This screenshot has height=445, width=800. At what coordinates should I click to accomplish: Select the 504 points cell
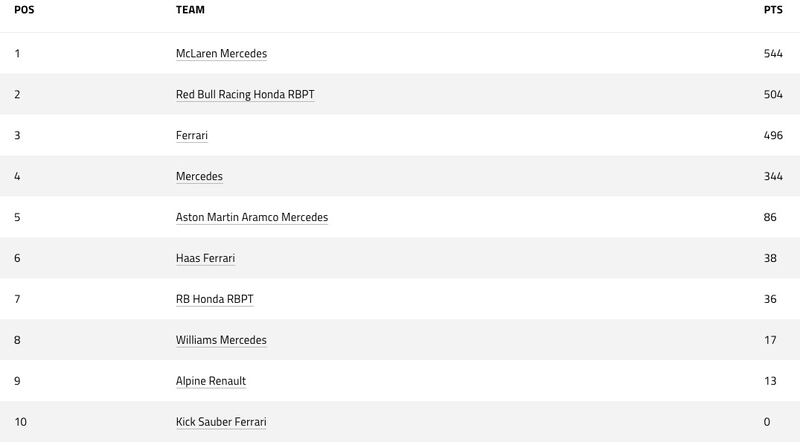click(772, 95)
